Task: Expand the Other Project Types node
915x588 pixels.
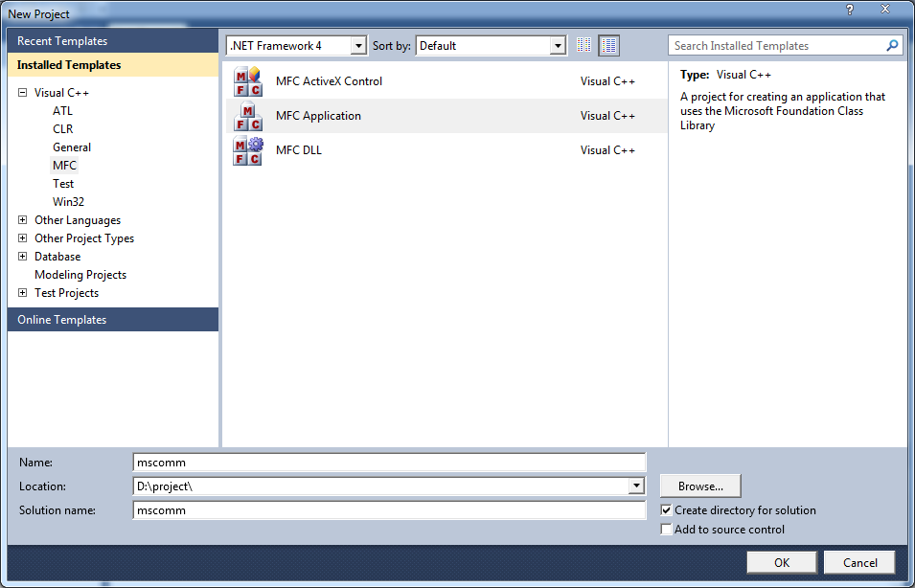Action: [23, 238]
